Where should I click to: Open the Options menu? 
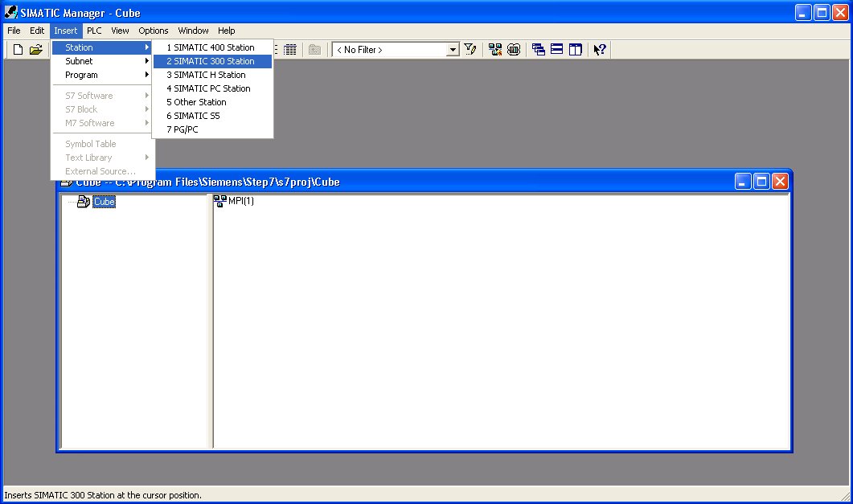154,31
